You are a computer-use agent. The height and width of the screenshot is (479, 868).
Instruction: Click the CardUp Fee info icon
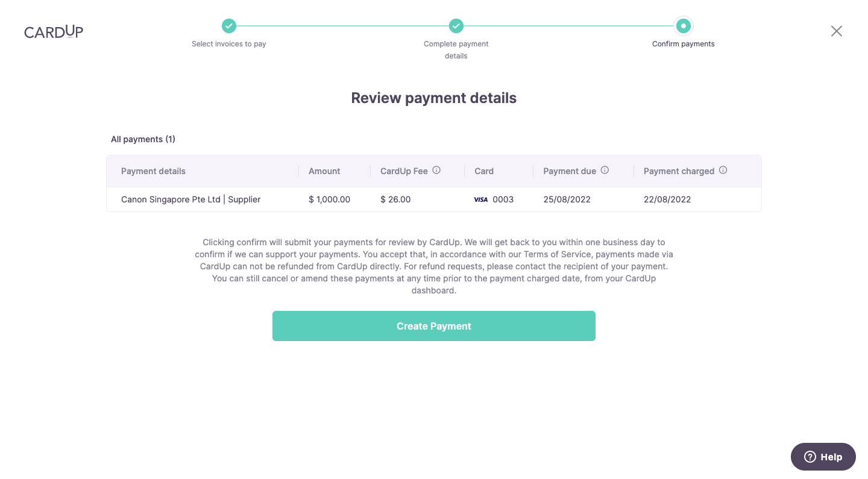pos(436,171)
